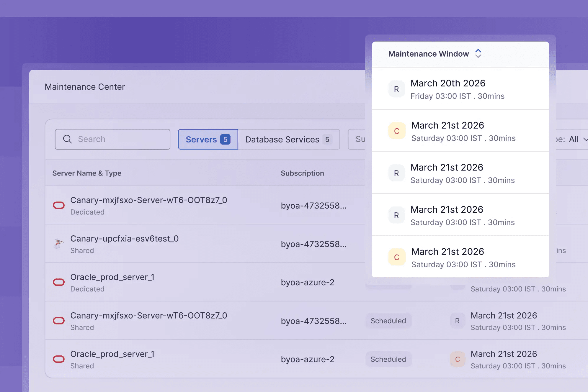
Task: Open Canary-upcfxia-esv6test_0 server link
Action: 124,238
